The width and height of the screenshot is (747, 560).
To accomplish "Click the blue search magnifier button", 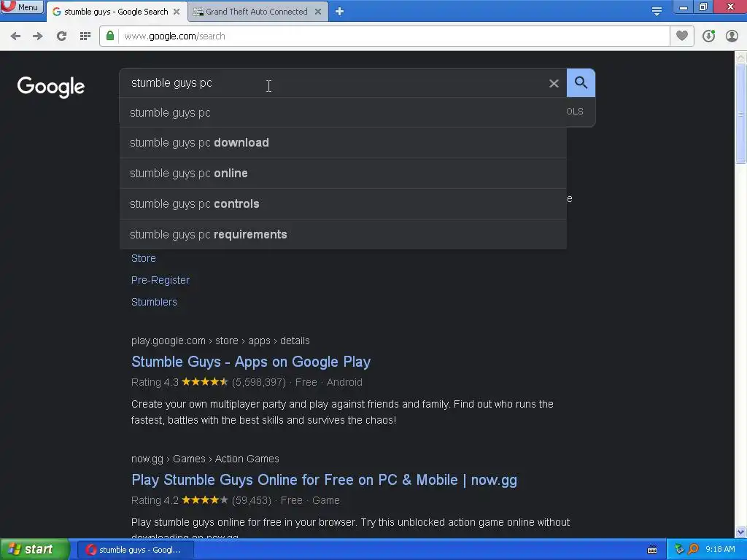I will pos(581,83).
